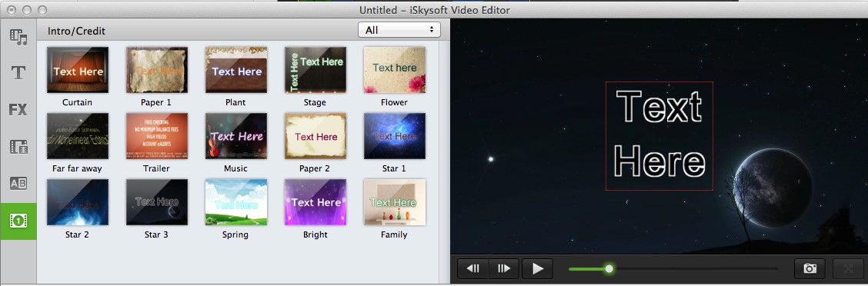The image size is (868, 286).
Task: Open the AB transitions sidebar tab
Action: [18, 183]
